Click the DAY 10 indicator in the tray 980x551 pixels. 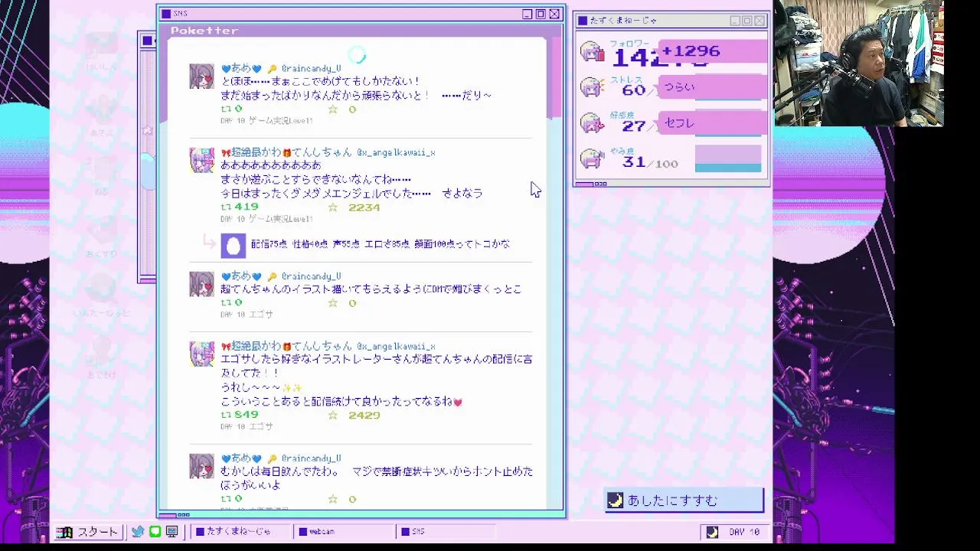733,532
